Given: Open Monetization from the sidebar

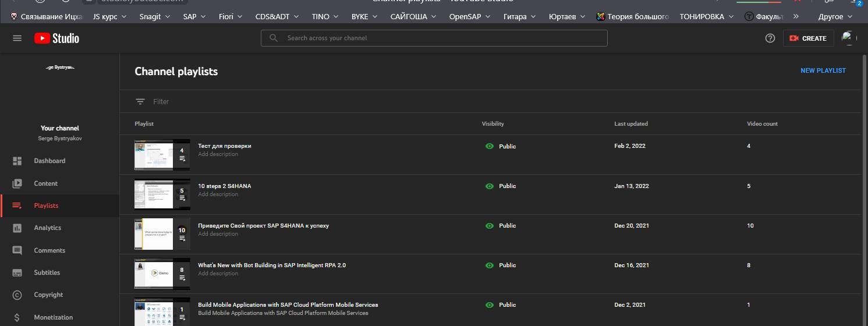Looking at the screenshot, I should (x=53, y=317).
